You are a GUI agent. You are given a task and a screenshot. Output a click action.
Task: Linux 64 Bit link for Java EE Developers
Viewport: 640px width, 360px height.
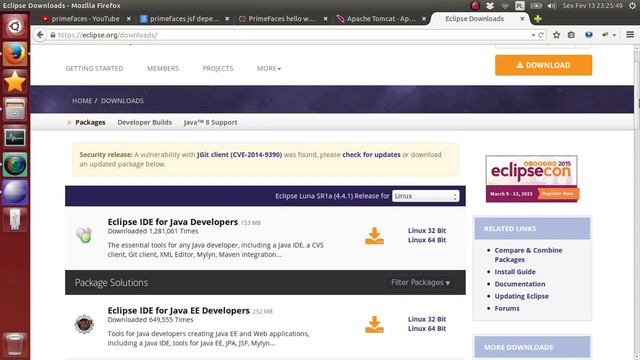coord(427,329)
